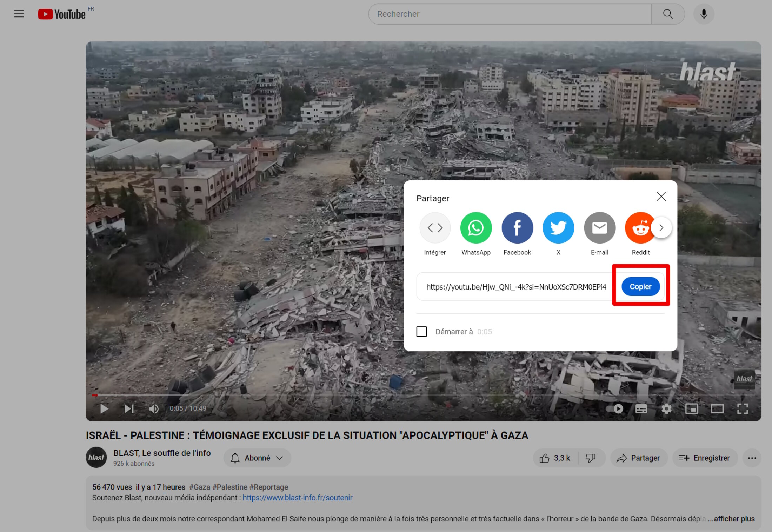
Task: Enter fullscreen mode in the player
Action: pos(743,409)
